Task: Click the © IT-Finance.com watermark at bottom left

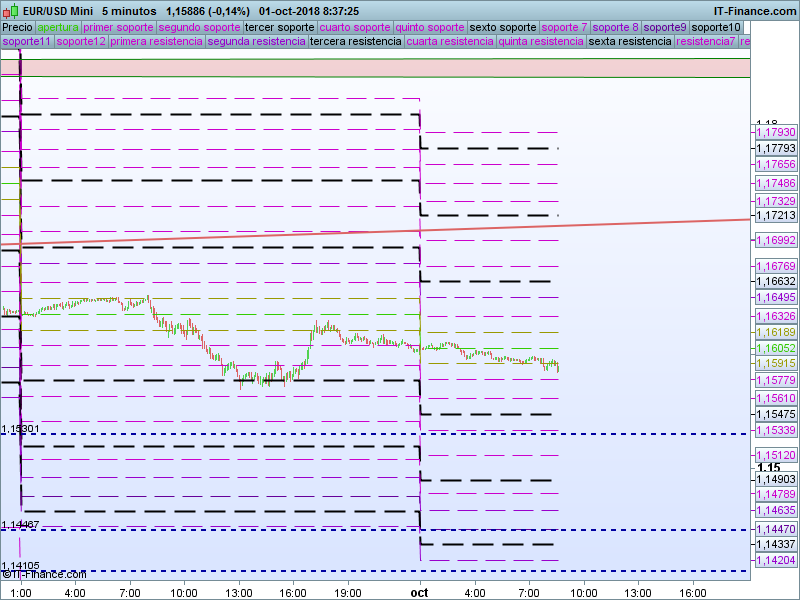Action: pos(43,574)
